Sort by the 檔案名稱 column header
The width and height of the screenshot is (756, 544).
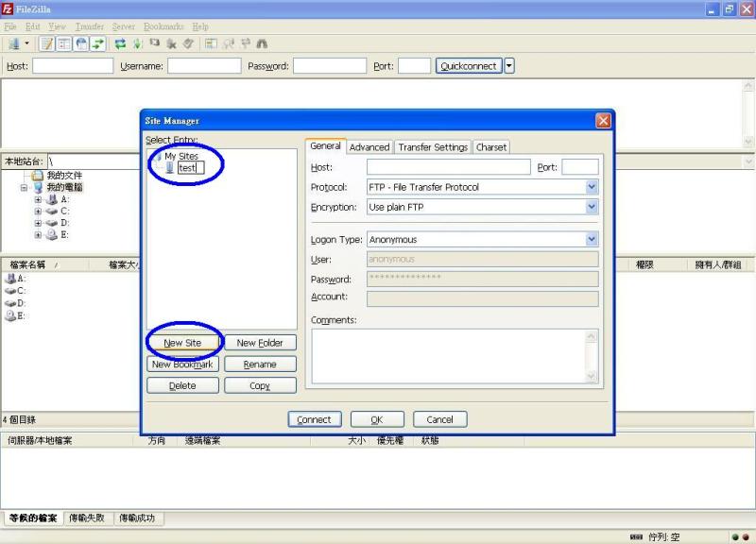tap(44, 264)
